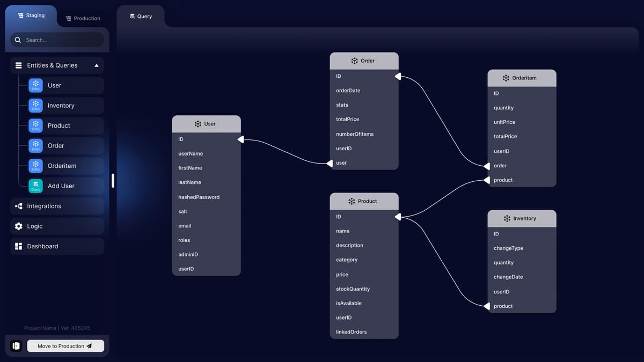Focus the Search input field
The width and height of the screenshot is (644, 362).
62,40
